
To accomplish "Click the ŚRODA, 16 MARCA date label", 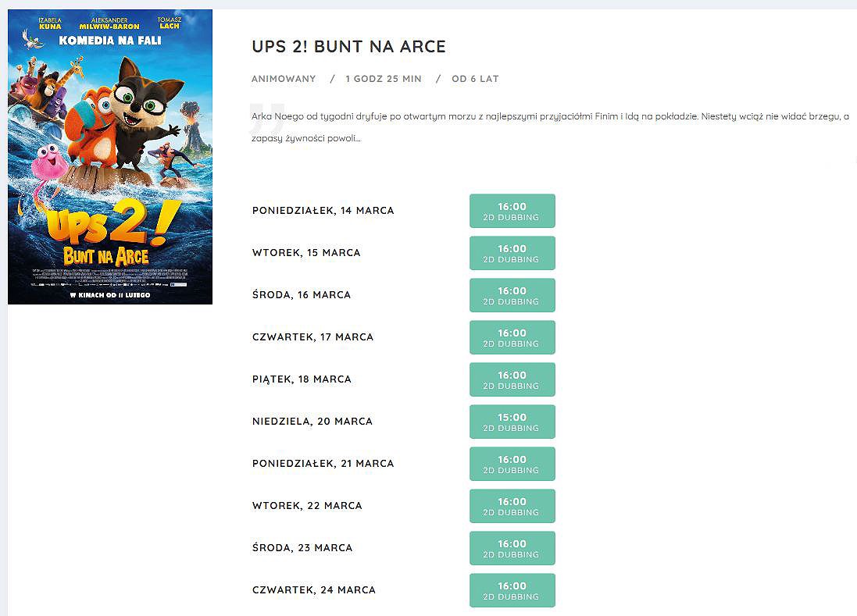I will (301, 295).
